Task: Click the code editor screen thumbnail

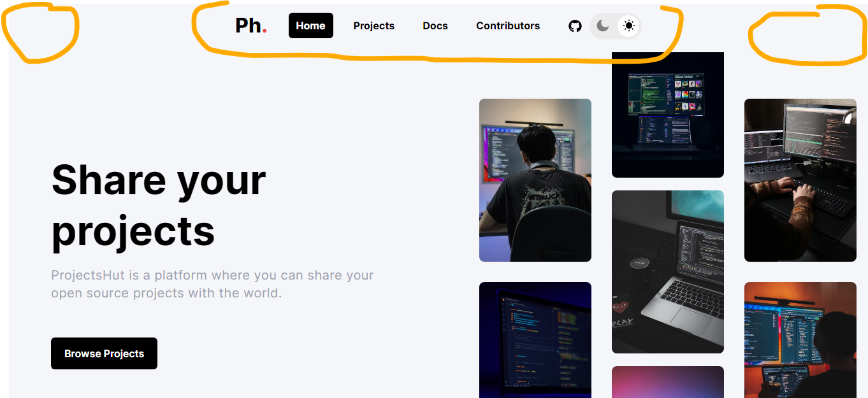Action: (x=535, y=340)
